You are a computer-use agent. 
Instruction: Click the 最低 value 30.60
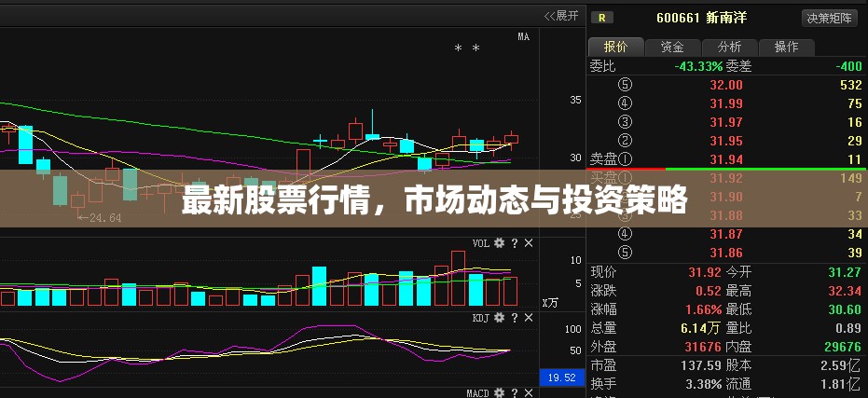tap(845, 309)
